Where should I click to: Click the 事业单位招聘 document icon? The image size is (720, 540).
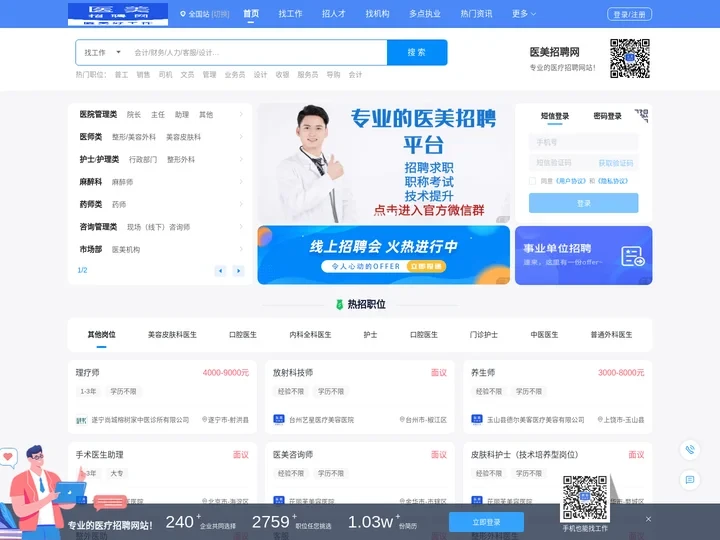point(633,256)
